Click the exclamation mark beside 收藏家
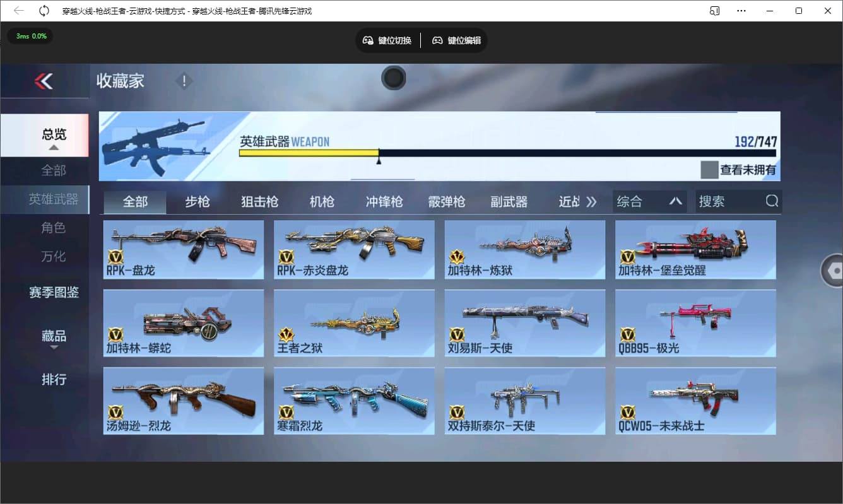 [x=184, y=81]
